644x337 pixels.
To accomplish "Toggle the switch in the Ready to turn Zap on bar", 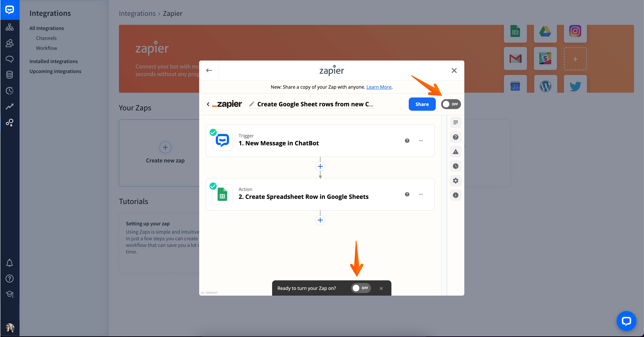I will tap(361, 288).
